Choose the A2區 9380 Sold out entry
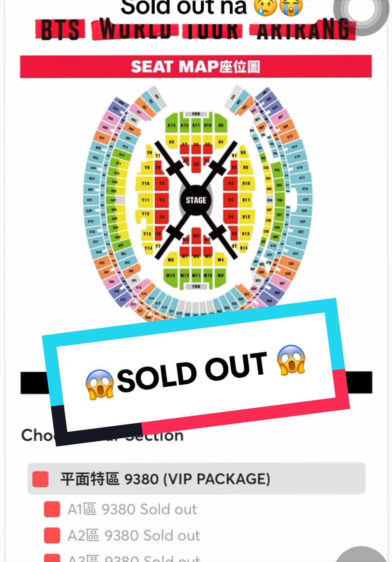 (134, 535)
